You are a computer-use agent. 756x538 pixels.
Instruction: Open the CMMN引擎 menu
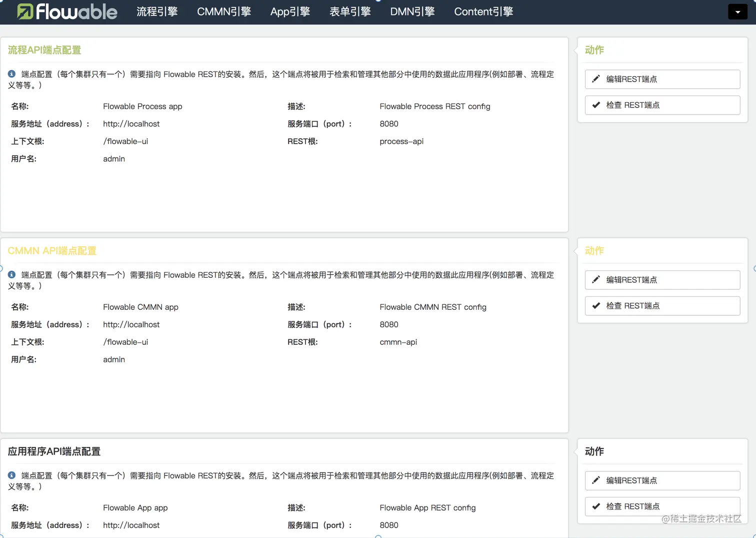click(x=224, y=12)
